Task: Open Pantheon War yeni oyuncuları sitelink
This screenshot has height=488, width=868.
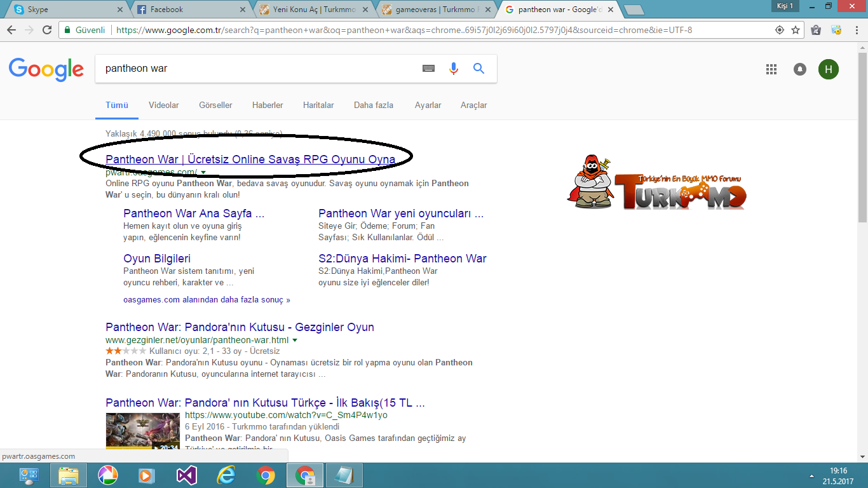Action: [x=401, y=213]
